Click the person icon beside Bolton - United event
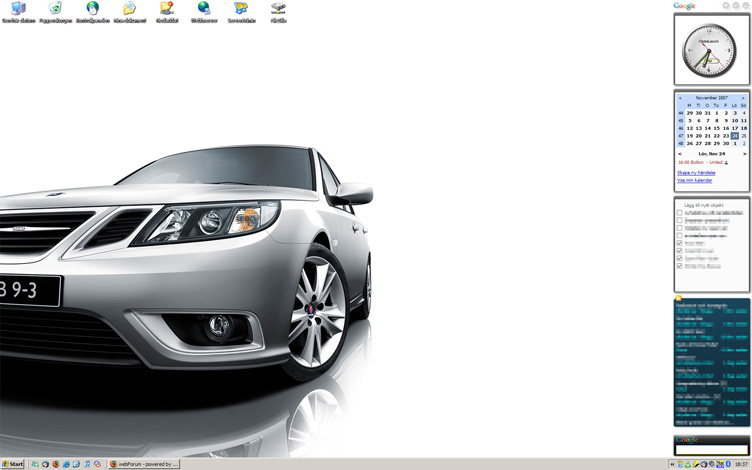The height and width of the screenshot is (470, 752). 727,163
